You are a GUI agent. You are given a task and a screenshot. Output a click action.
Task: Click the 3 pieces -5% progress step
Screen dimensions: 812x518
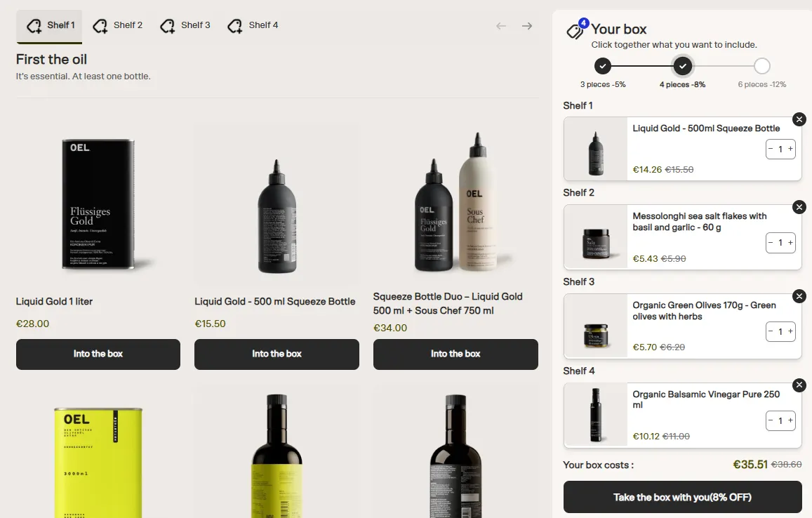tap(603, 66)
